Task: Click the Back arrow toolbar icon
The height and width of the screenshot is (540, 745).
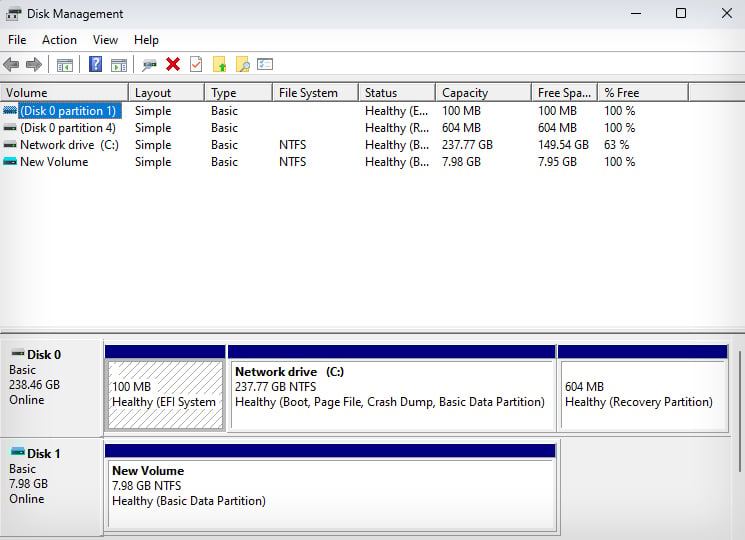Action: (11, 65)
